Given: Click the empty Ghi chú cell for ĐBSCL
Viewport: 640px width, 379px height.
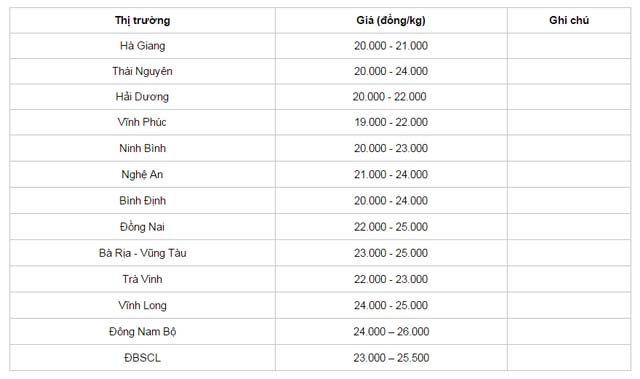Looking at the screenshot, I should pos(569,358).
